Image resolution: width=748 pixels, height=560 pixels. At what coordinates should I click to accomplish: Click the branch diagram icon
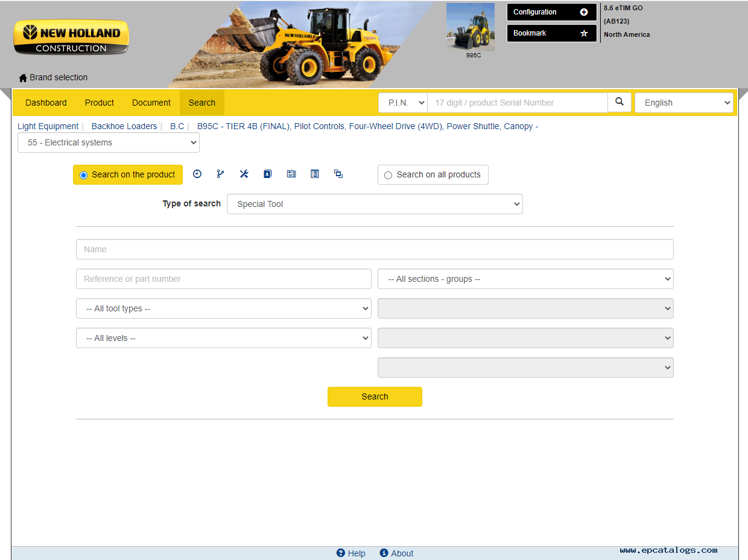pos(220,174)
